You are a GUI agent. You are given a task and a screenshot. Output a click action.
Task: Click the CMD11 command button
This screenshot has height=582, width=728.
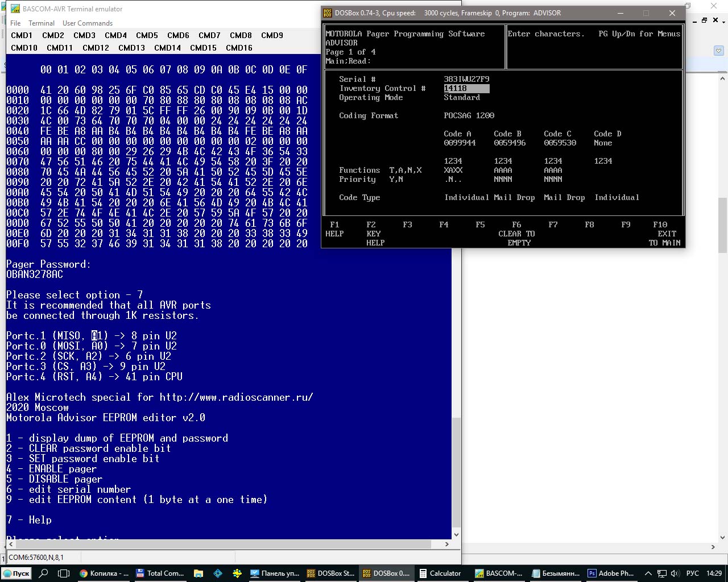pyautogui.click(x=60, y=48)
